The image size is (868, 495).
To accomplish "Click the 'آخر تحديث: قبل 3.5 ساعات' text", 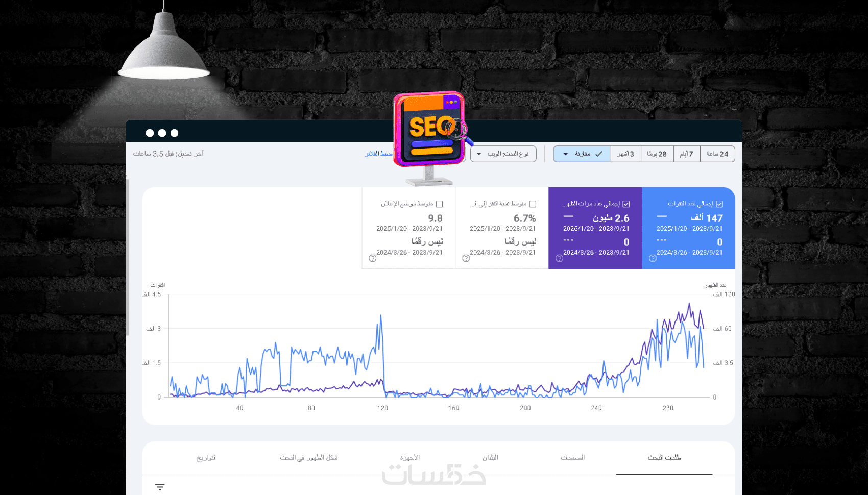I will 168,154.
